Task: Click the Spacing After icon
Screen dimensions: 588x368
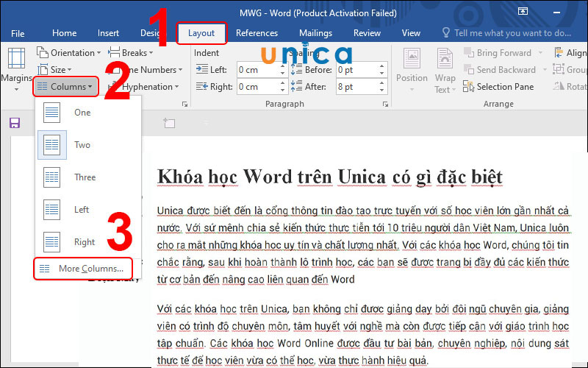Action: tap(296, 86)
